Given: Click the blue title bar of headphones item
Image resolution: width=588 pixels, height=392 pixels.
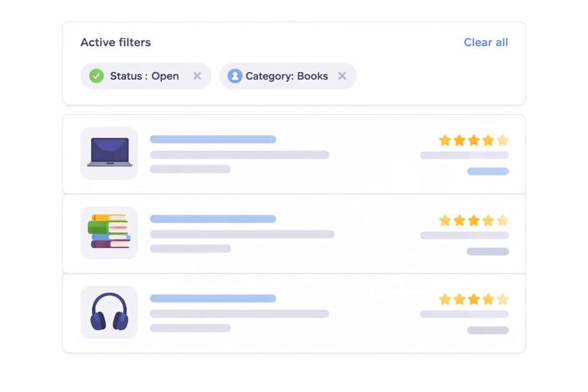Looking at the screenshot, I should pos(213,299).
